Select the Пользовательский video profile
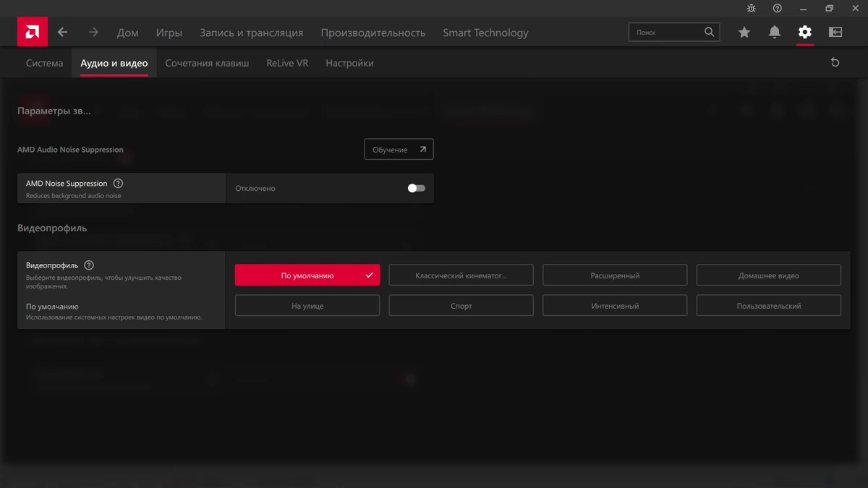Screen dimensions: 868x488 pos(769,306)
